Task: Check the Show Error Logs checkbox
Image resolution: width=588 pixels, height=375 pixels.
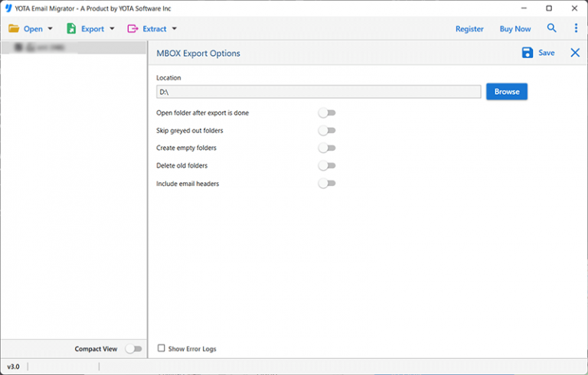Action: (x=162, y=348)
